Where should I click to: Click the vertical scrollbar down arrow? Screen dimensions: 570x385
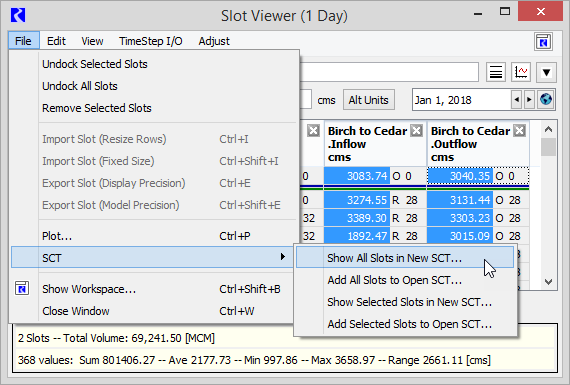click(549, 281)
